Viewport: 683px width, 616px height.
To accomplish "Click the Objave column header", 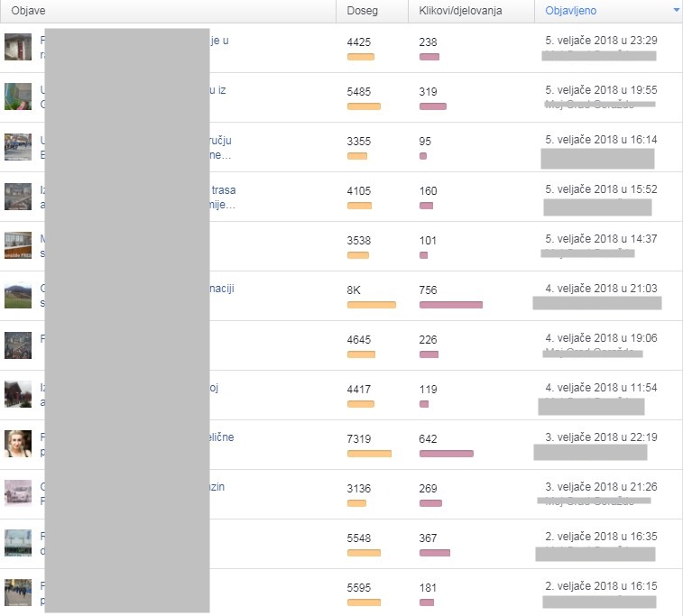I will (x=28, y=11).
